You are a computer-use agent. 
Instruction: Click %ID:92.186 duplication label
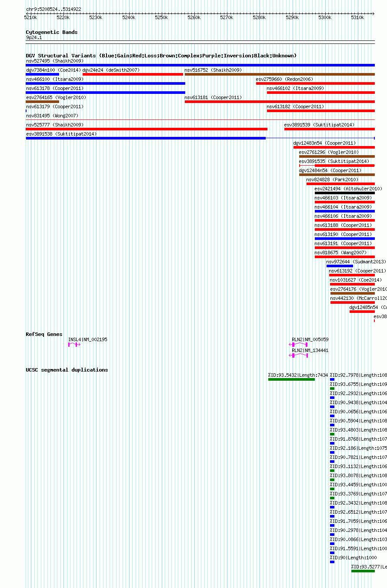358,448
